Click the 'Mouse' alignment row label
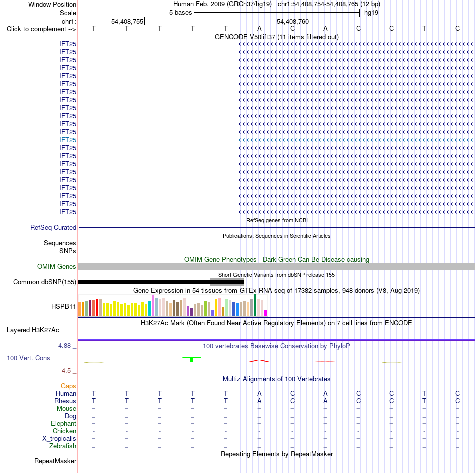This screenshot has height=473, width=476. [x=66, y=409]
